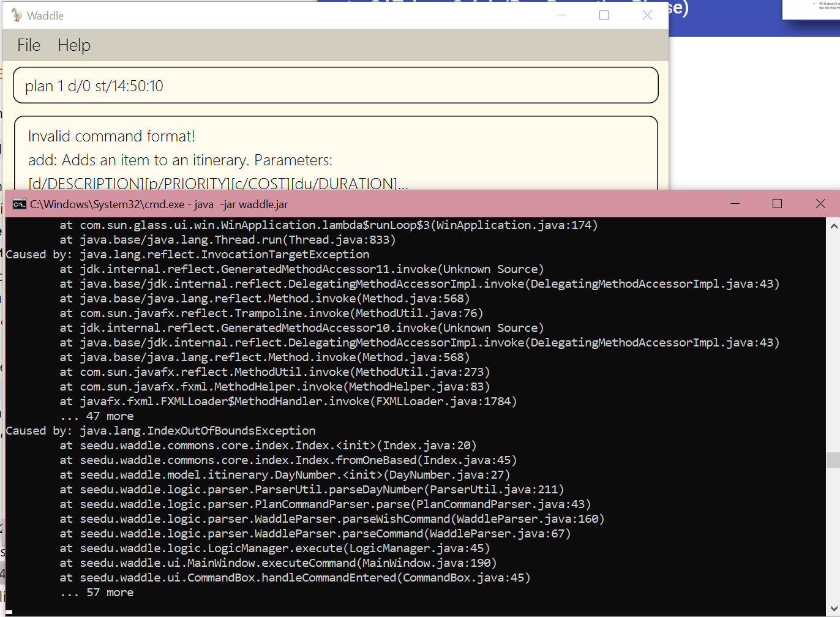This screenshot has width=840, height=617.
Task: Click the '... 47 more' console line
Action: pyautogui.click(x=97, y=416)
